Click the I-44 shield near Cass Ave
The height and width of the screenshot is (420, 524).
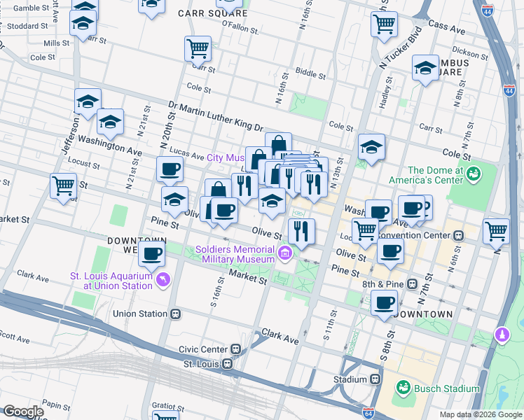[488, 10]
